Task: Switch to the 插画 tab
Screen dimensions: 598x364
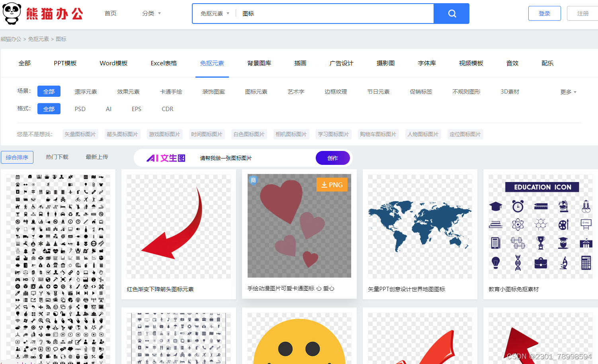Action: [300, 63]
